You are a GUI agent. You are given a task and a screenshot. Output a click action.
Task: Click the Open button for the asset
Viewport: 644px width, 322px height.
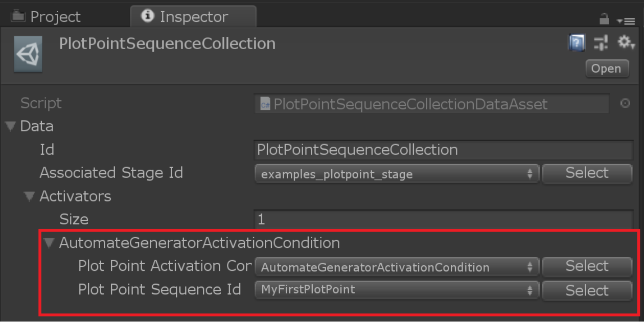pos(607,68)
